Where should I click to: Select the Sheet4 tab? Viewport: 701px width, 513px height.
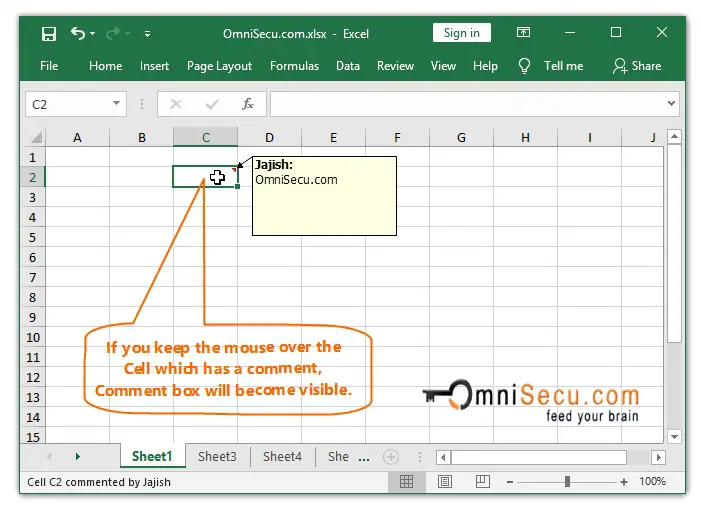click(282, 456)
